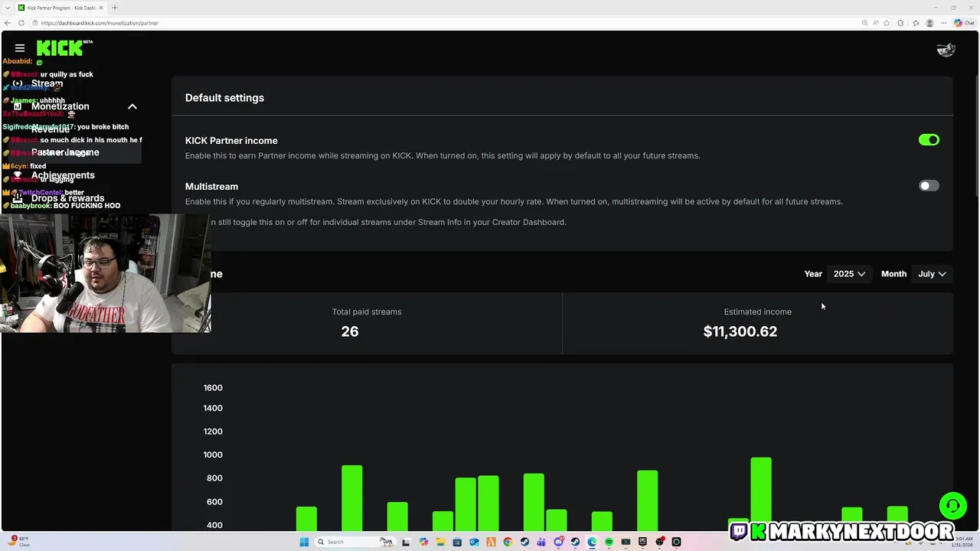The width and height of the screenshot is (980, 551).
Task: Open the Year 2025 dropdown
Action: tap(849, 274)
